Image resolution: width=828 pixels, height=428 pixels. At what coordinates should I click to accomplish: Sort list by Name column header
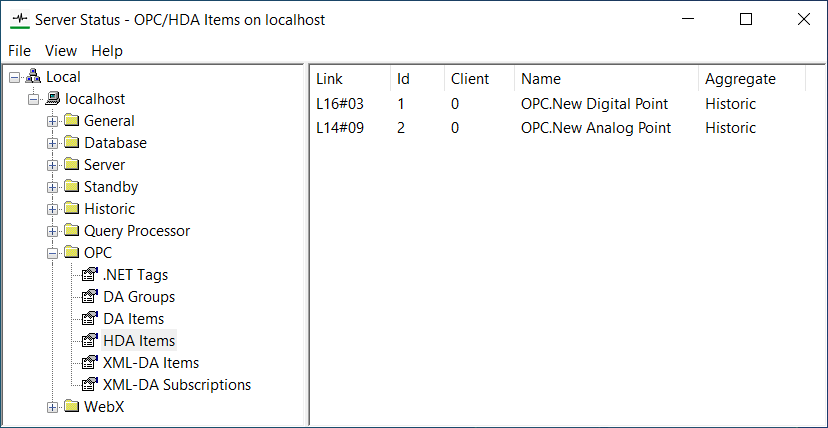[541, 79]
